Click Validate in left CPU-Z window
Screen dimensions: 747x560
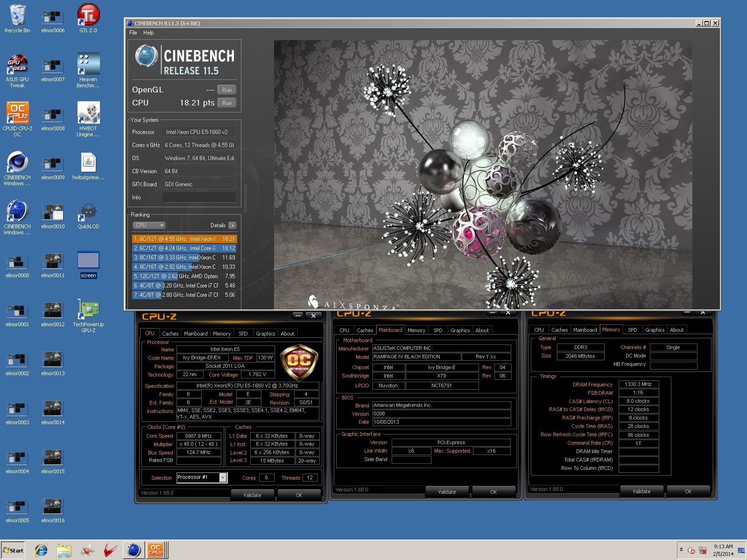(252, 495)
